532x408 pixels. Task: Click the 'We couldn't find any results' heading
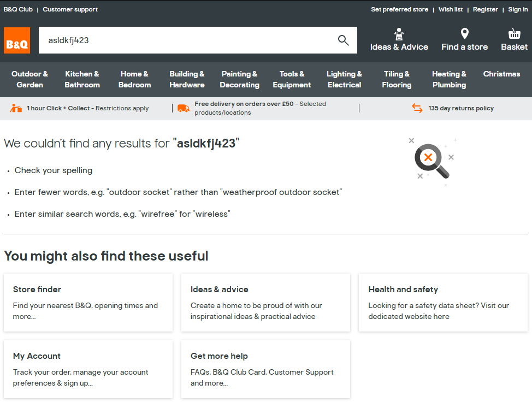[121, 144]
